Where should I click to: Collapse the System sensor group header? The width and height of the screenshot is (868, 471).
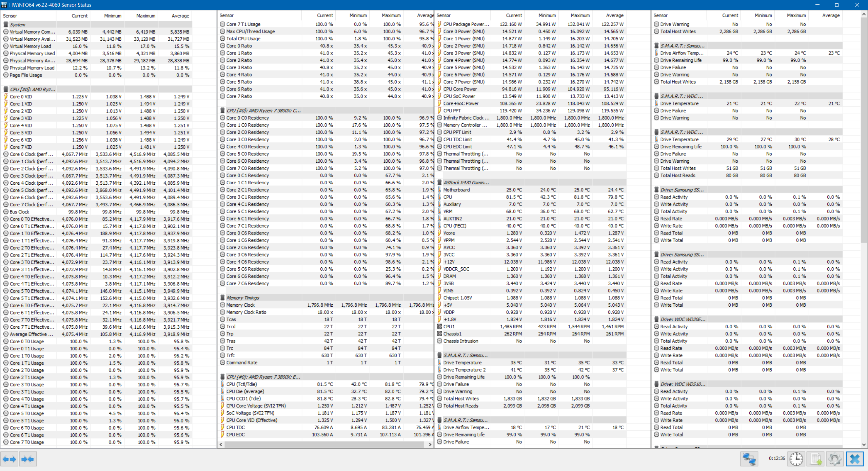coord(18,24)
